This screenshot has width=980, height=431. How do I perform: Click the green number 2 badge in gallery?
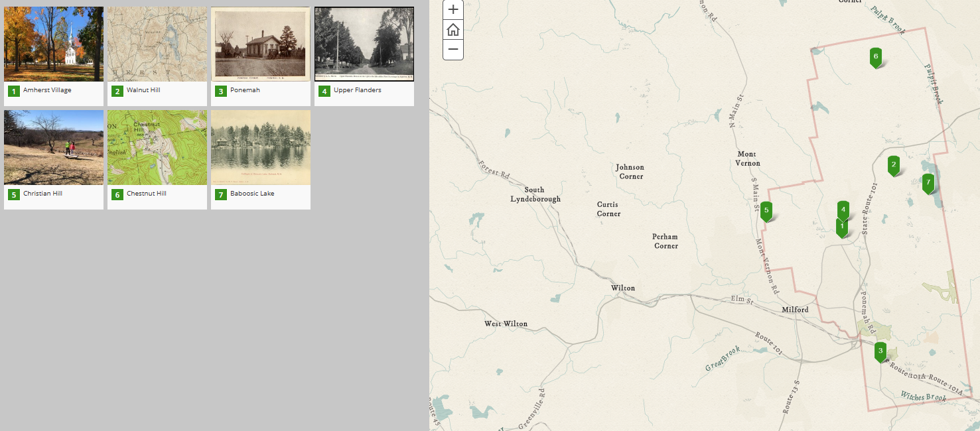coord(117,91)
